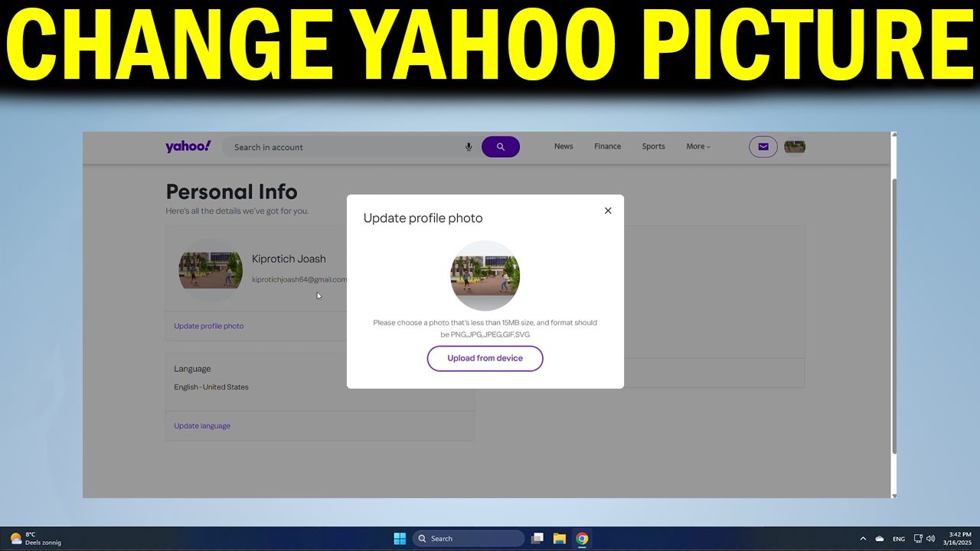Click the purple search magnifier button
The image size is (980, 551).
point(501,147)
